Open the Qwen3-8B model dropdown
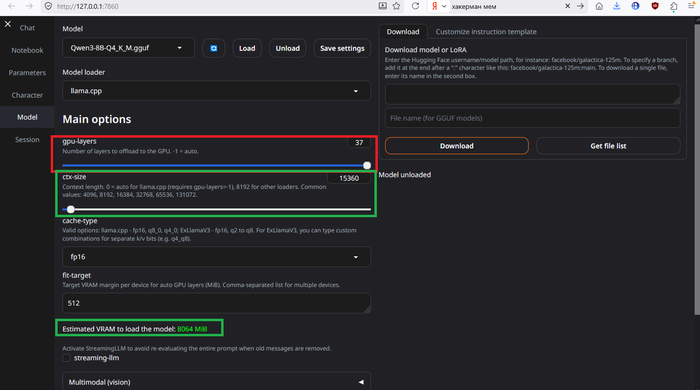 click(129, 48)
